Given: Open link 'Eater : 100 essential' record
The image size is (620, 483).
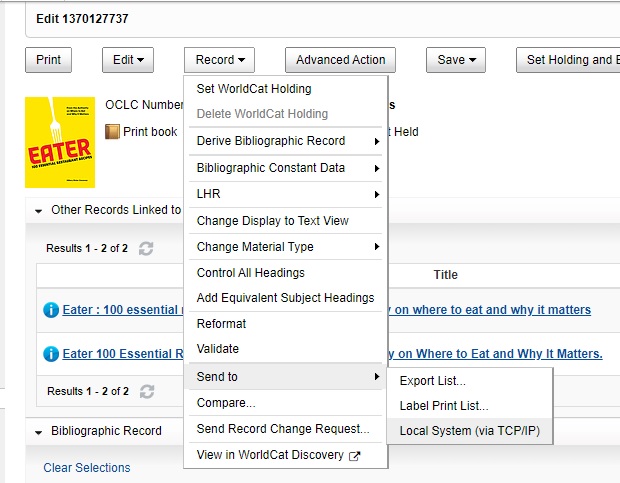Looking at the screenshot, I should coord(123,310).
